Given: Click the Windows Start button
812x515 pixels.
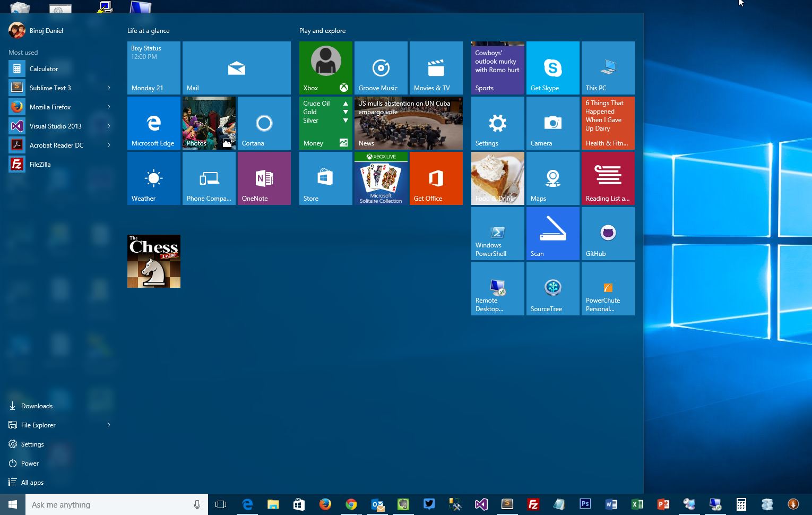Looking at the screenshot, I should (x=13, y=504).
